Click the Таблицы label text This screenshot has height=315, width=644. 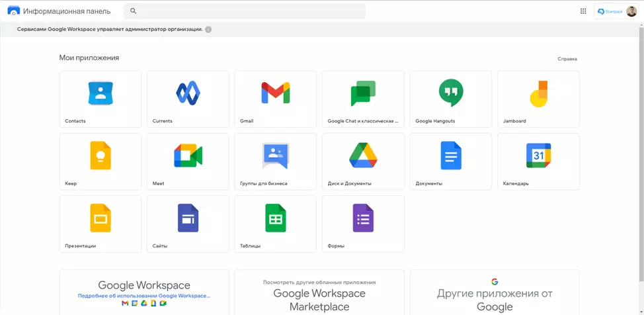pos(250,246)
